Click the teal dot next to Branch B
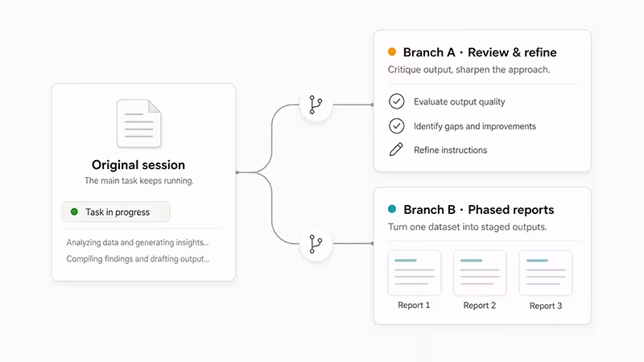Screen dimensions: 644x362 (x=392, y=209)
